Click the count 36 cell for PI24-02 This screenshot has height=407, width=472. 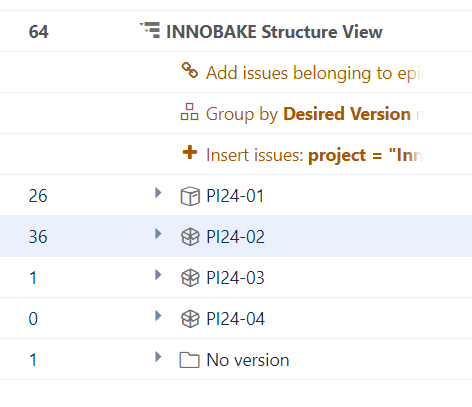(x=38, y=237)
